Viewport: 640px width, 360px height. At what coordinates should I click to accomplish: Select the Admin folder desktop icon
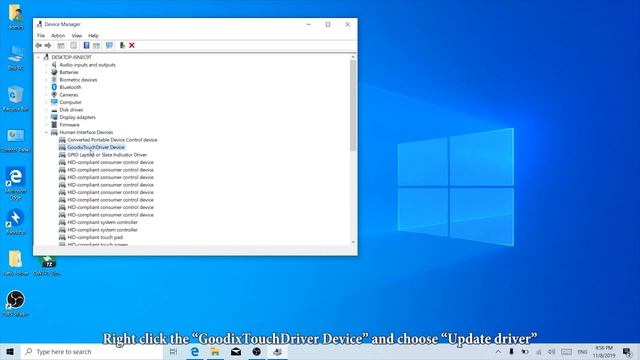(16, 17)
